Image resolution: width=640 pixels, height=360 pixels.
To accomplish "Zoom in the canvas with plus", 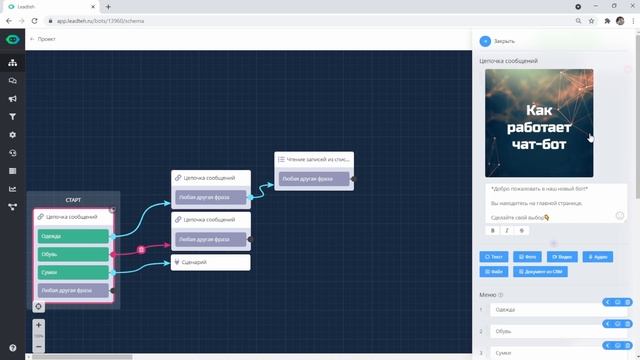I will click(x=38, y=325).
